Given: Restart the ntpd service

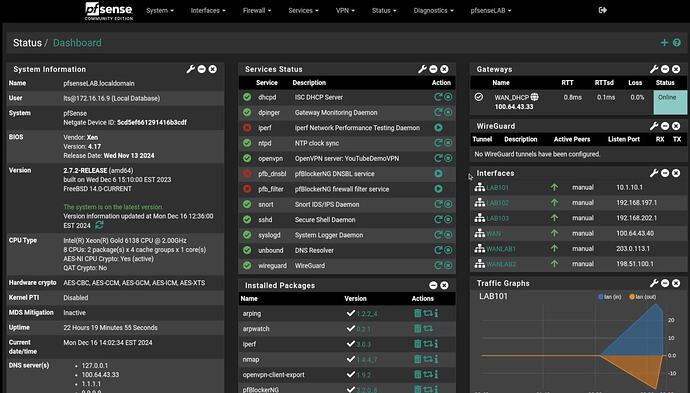Looking at the screenshot, I should [438, 143].
